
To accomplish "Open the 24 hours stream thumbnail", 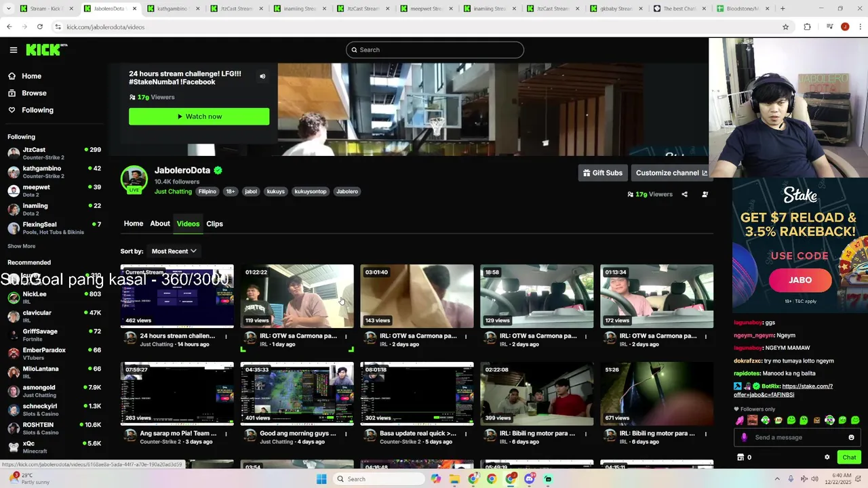I will point(177,296).
